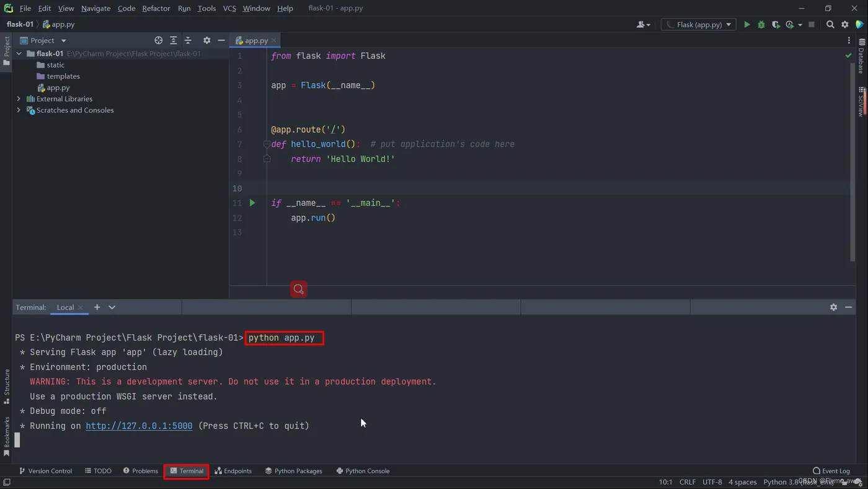
Task: Toggle the Structure side tool window
Action: click(x=6, y=387)
